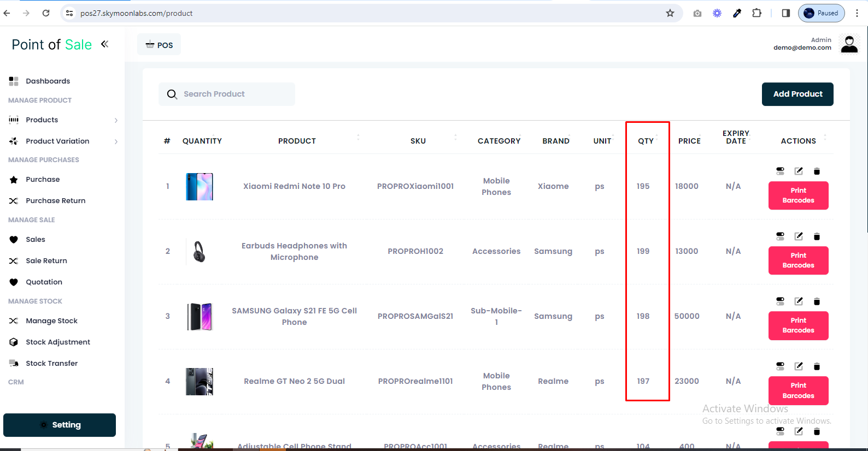868x451 pixels.
Task: Sort table by ACTIONS column
Action: coord(798,141)
